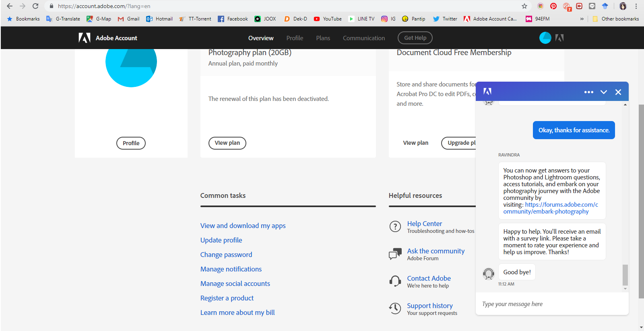This screenshot has width=644, height=331.
Task: Open the G-Translate bookmark
Action: pyautogui.click(x=63, y=19)
